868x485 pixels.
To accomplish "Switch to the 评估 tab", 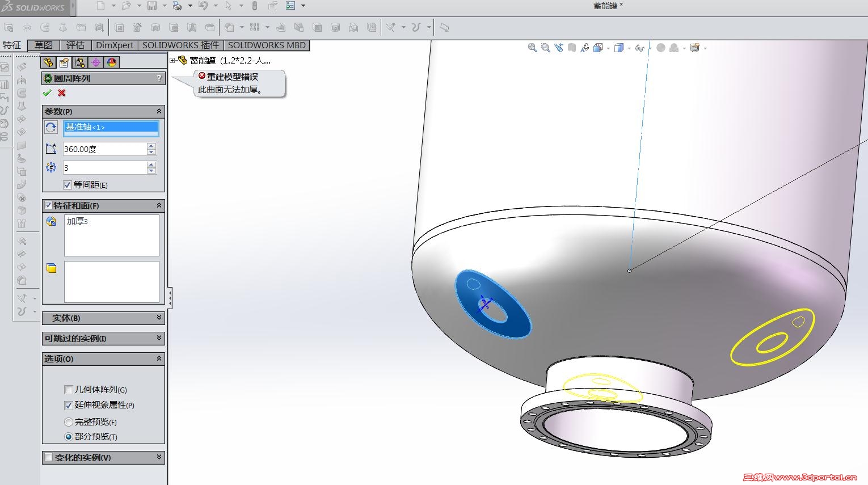I will 75,45.
